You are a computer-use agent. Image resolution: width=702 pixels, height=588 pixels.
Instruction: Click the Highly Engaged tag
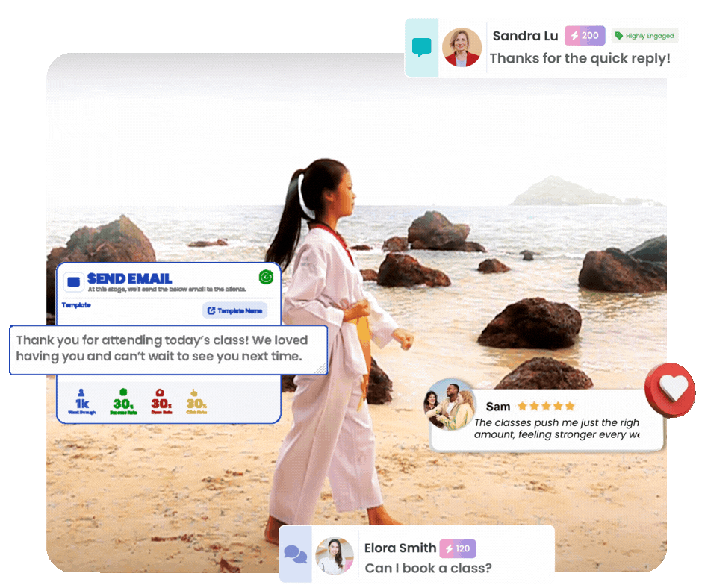pyautogui.click(x=644, y=36)
